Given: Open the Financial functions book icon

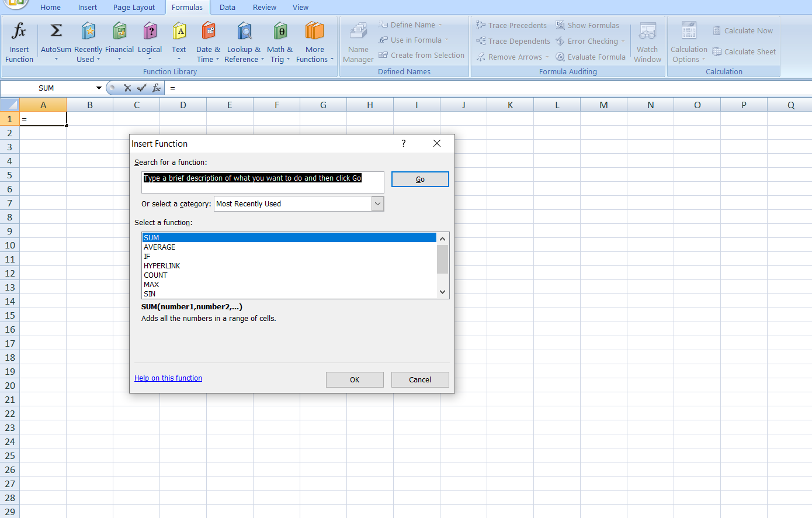Looking at the screenshot, I should 120,31.
